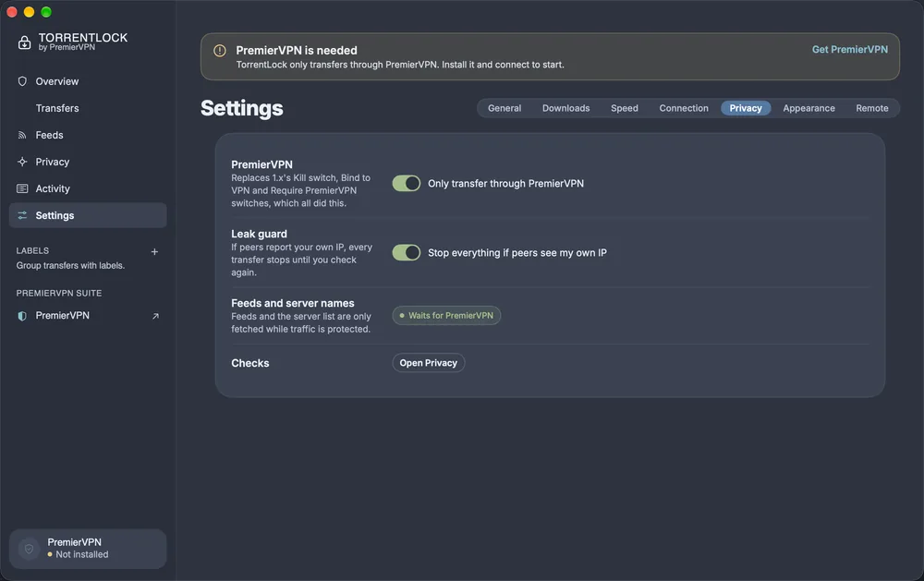
Task: Open Feeds in the sidebar
Action: pyautogui.click(x=88, y=135)
